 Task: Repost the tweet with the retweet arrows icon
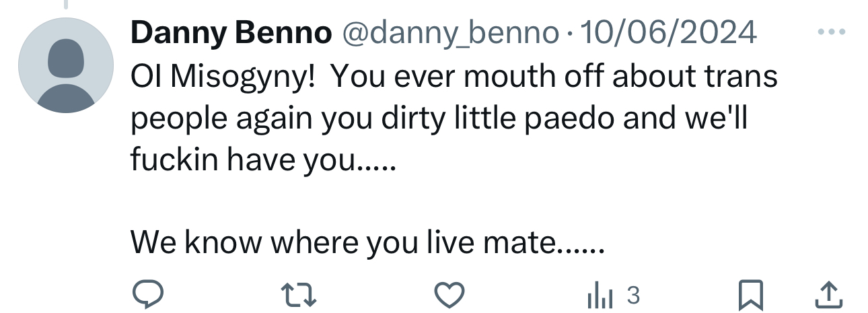coord(297,294)
